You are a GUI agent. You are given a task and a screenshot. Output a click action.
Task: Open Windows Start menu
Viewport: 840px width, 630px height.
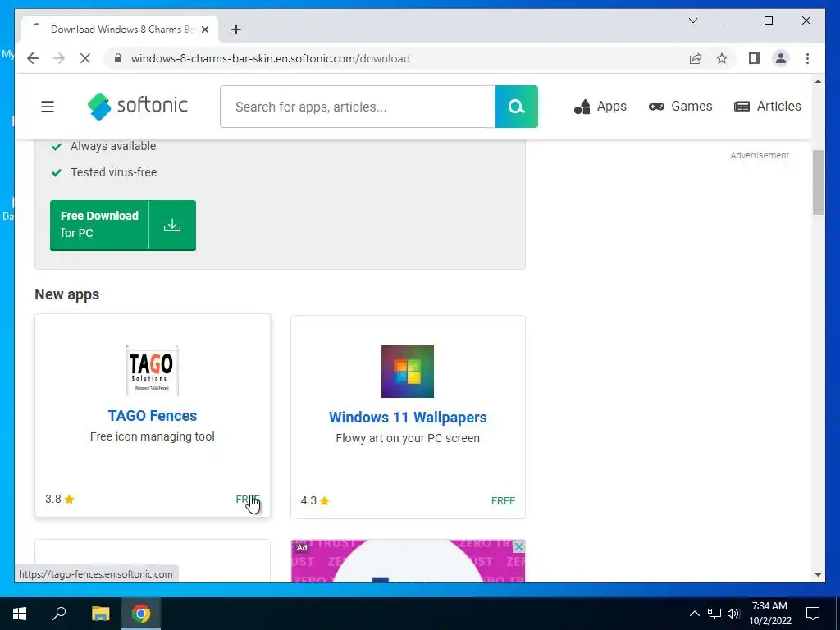20,614
